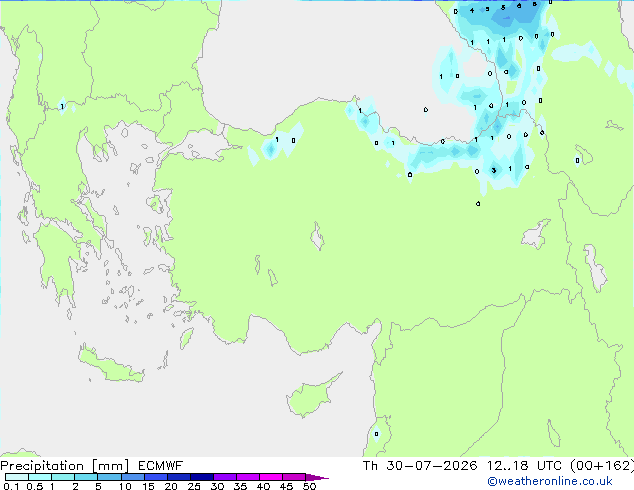
Task: Click the "15" legend scale label
Action: click(x=148, y=486)
